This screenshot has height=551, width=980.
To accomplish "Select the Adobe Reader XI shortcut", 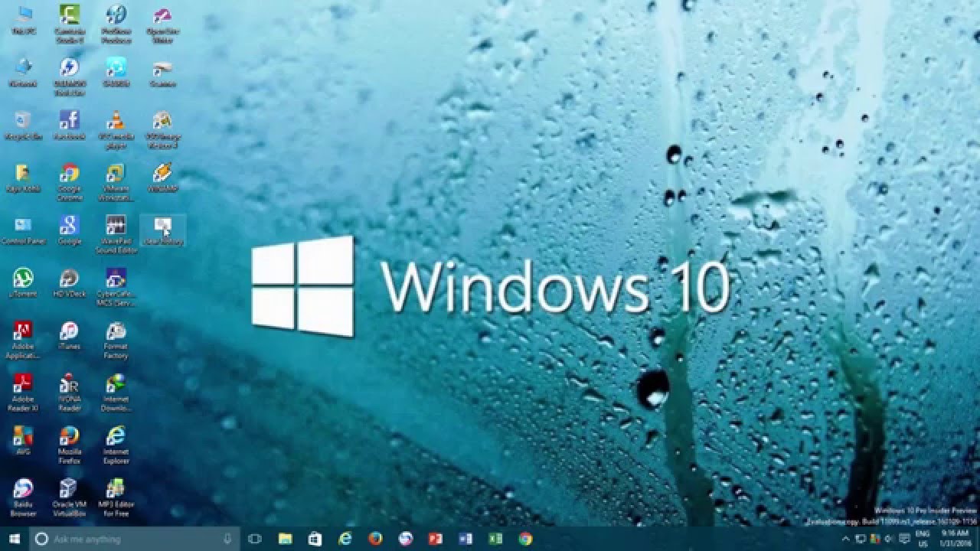I will [x=23, y=392].
